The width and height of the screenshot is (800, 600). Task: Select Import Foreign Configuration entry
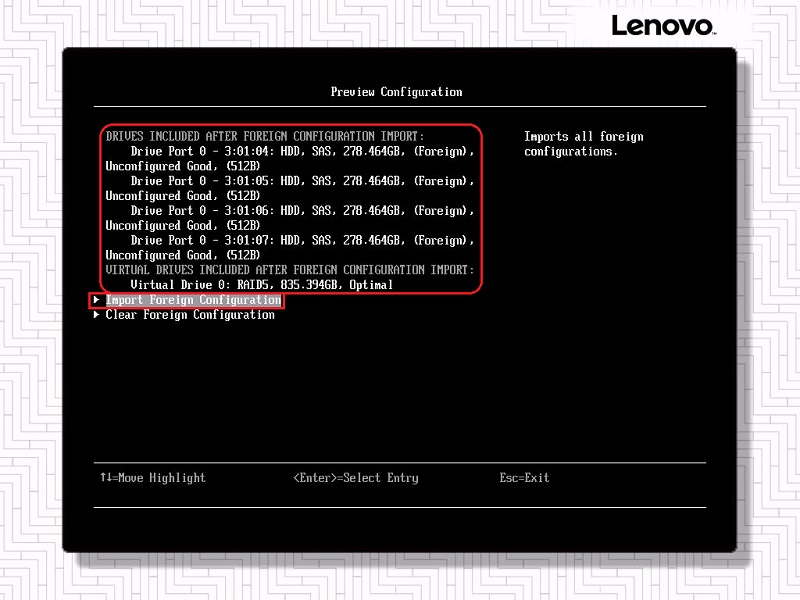(193, 300)
